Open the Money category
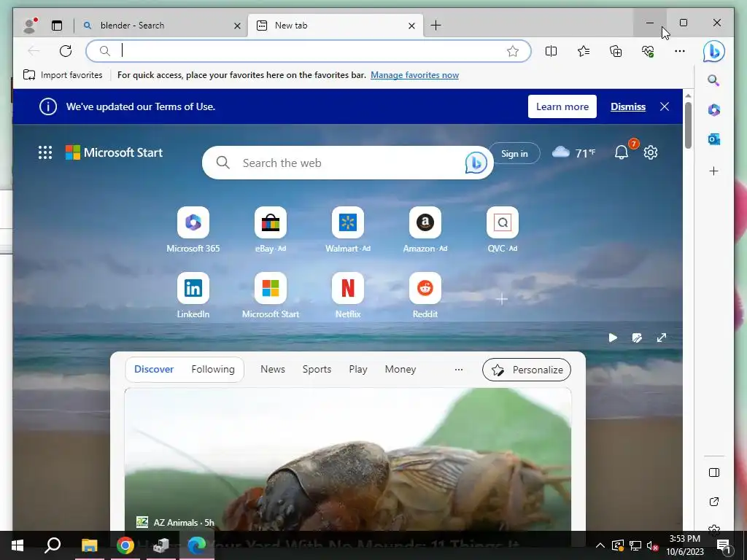 400,369
